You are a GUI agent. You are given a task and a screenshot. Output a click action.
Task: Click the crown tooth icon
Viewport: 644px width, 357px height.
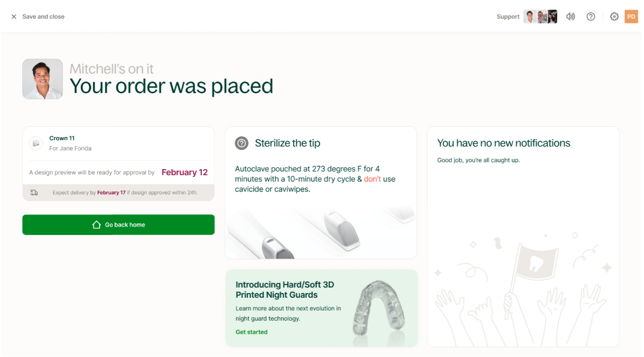click(36, 143)
